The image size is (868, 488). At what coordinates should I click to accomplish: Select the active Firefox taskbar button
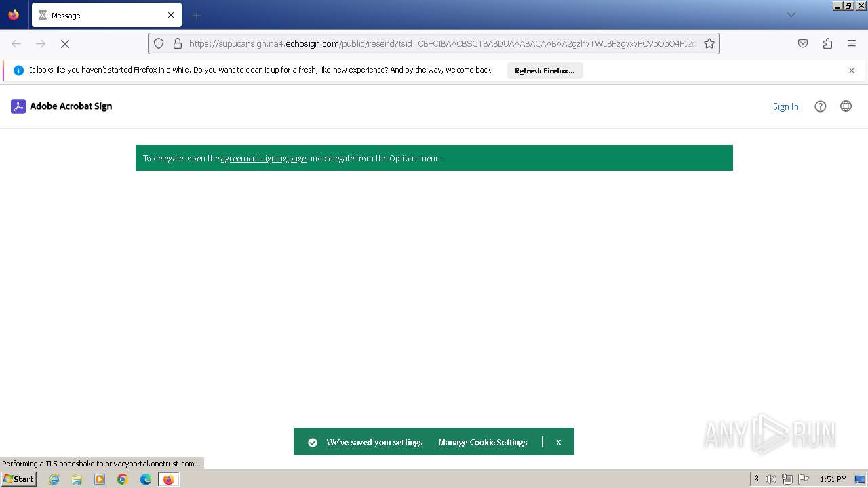(x=169, y=479)
